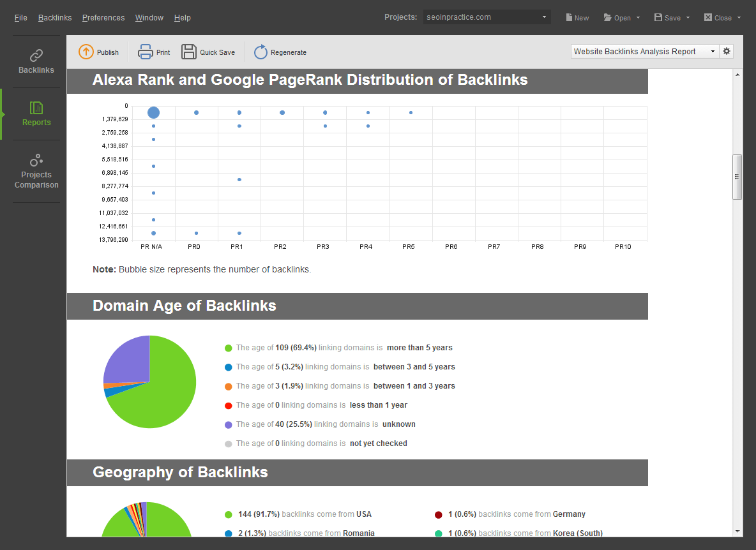Click the scrollbar down arrow
Image resolution: width=756 pixels, height=550 pixels.
737,531
